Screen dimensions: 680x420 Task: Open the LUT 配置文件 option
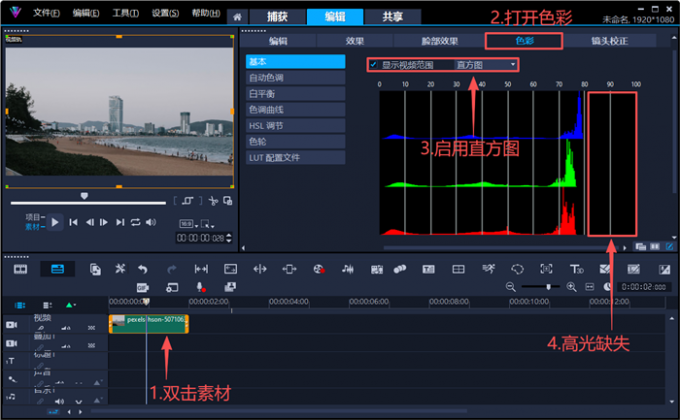pos(295,158)
